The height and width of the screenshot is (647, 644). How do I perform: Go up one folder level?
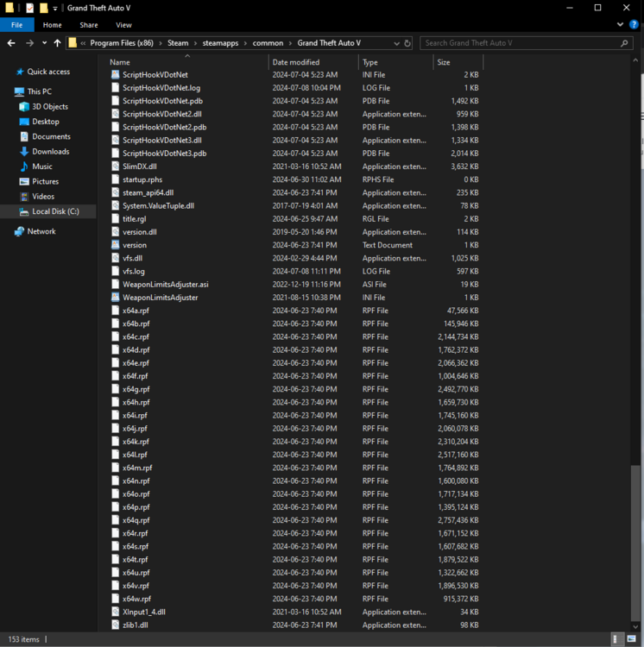(x=57, y=43)
